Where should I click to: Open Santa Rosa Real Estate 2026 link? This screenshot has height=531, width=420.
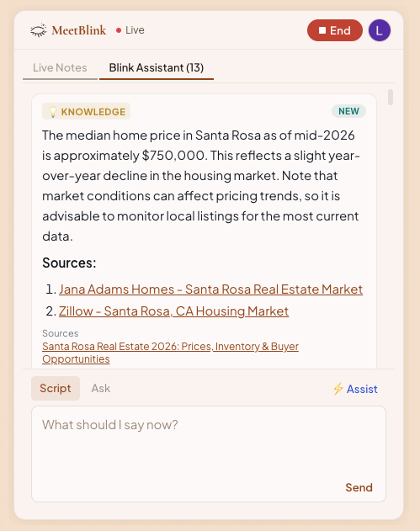170,353
